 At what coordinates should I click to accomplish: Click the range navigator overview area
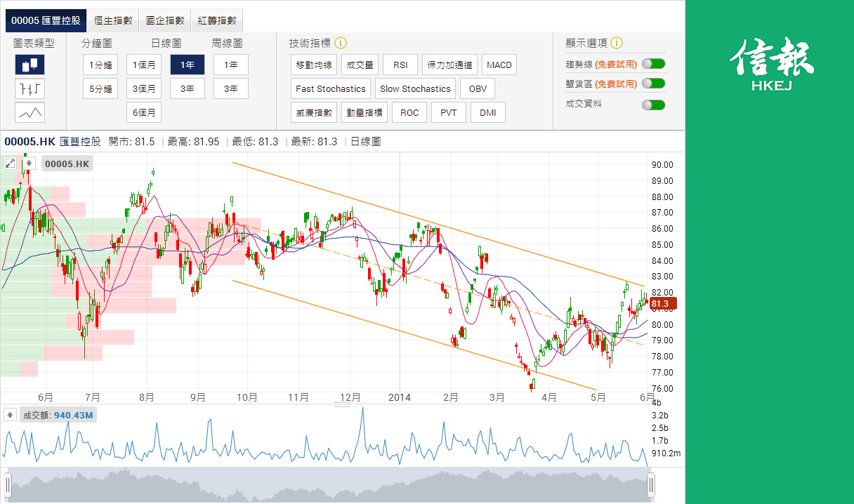pos(329,484)
